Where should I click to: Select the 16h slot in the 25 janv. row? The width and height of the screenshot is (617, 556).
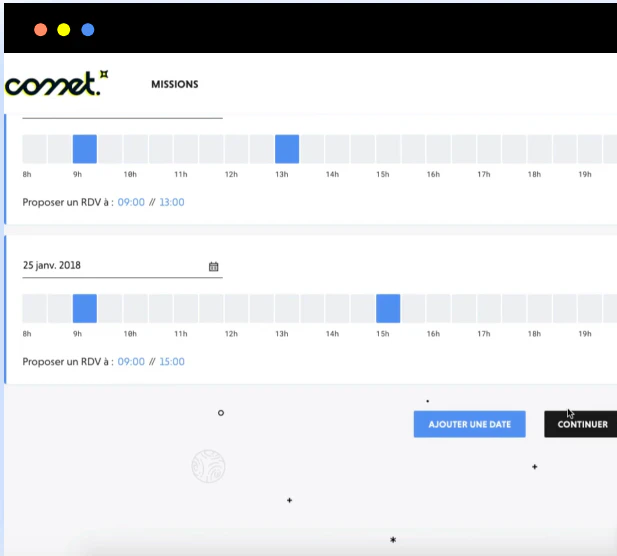pyautogui.click(x=438, y=308)
